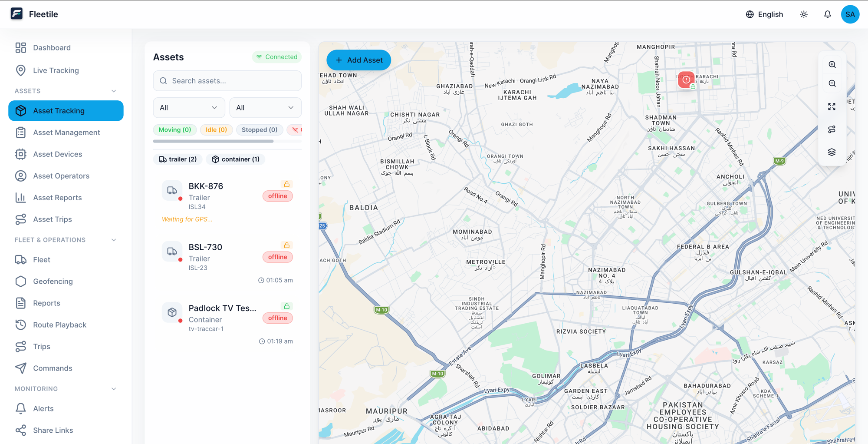Viewport: 868px width, 444px height.
Task: Click the status filter horizontal scrollbar
Action: coord(213,141)
